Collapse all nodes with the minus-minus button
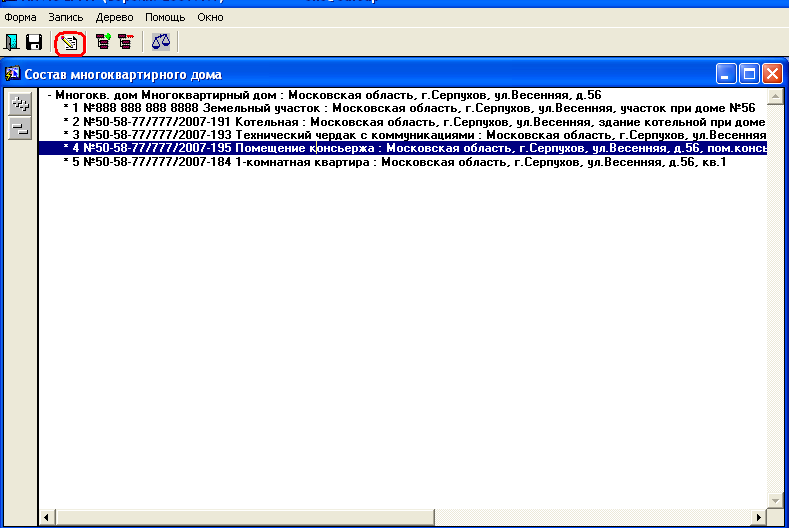The width and height of the screenshot is (789, 528). point(20,128)
